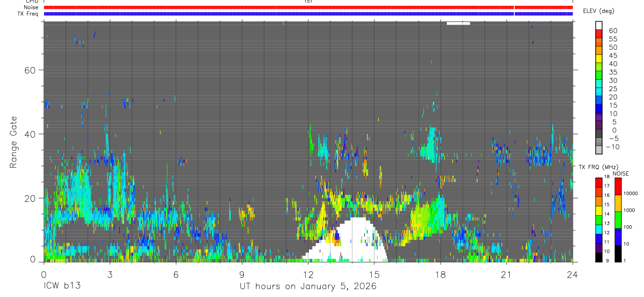
Task: Click the '21' hour tick on the UT axis
Action: (x=507, y=273)
